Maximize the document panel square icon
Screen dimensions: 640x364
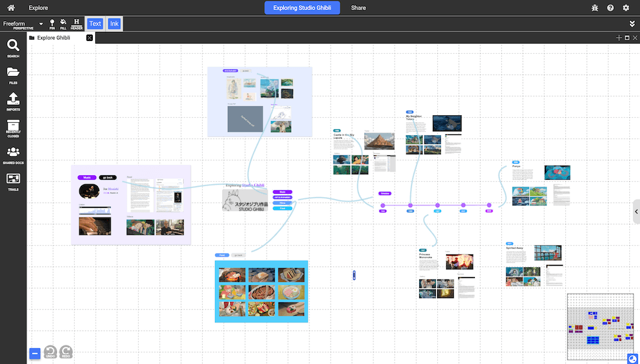tap(627, 38)
